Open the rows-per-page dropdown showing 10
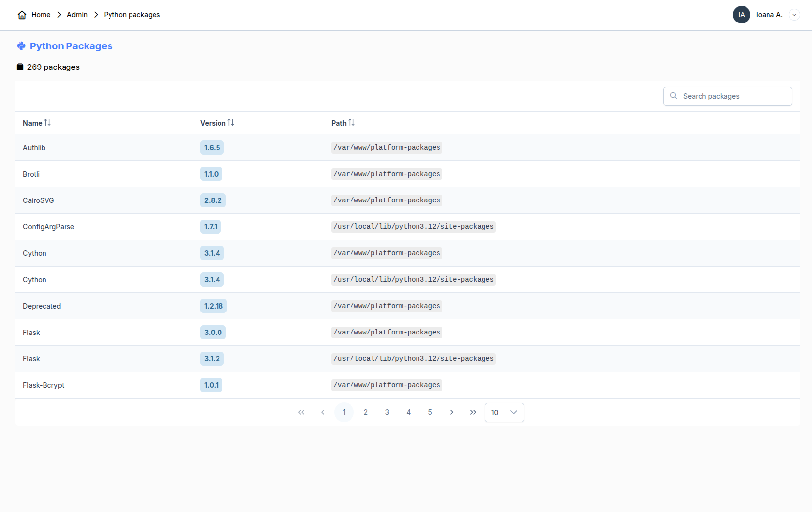Viewport: 812px width, 512px height. point(504,412)
